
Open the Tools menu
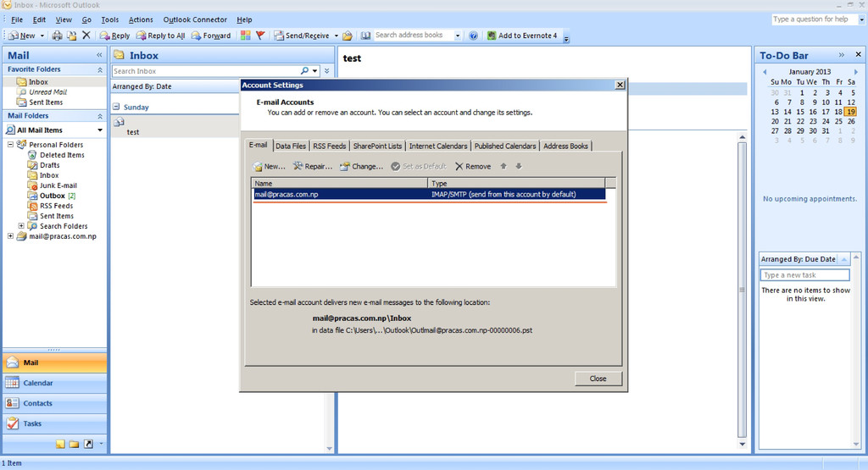[109, 19]
